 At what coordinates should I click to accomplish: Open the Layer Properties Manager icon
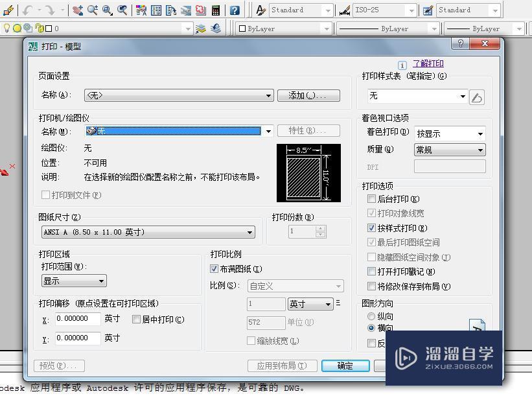click(x=201, y=29)
